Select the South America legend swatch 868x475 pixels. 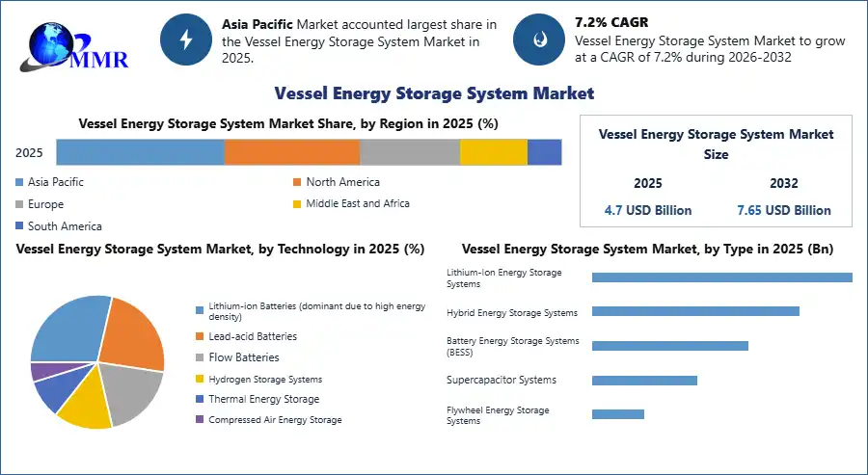tap(20, 225)
